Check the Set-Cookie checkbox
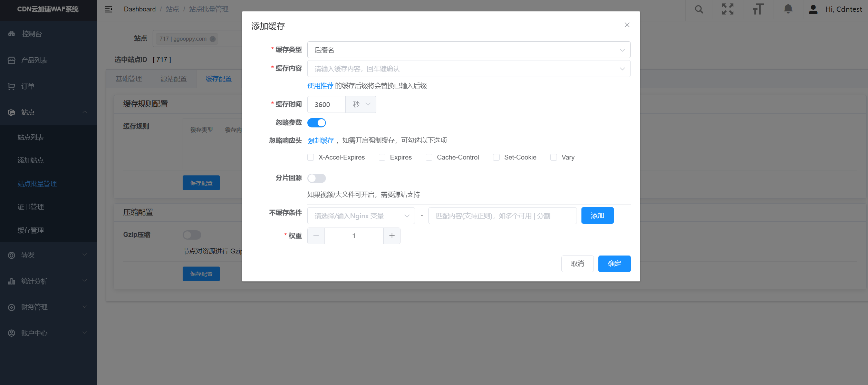The image size is (868, 385). (x=496, y=157)
